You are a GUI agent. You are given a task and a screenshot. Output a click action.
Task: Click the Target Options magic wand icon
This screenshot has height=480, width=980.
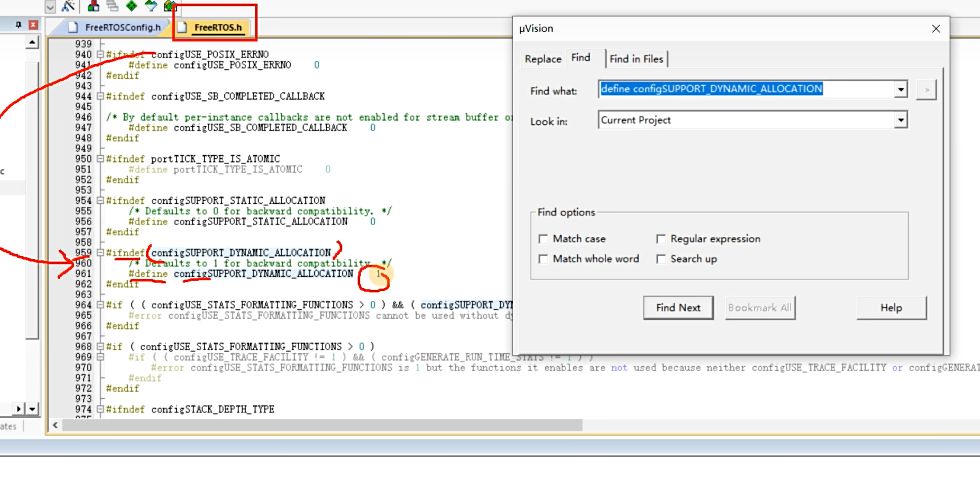point(68,6)
